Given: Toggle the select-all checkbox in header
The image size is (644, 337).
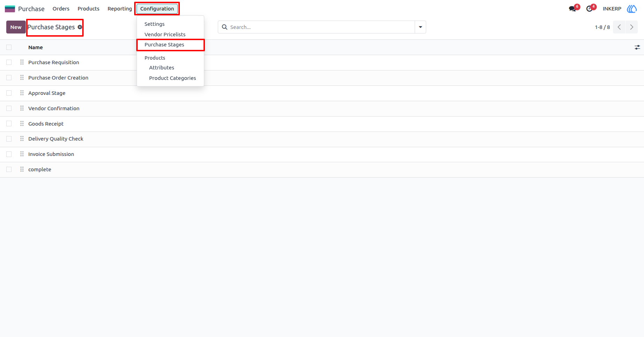Looking at the screenshot, I should [9, 47].
